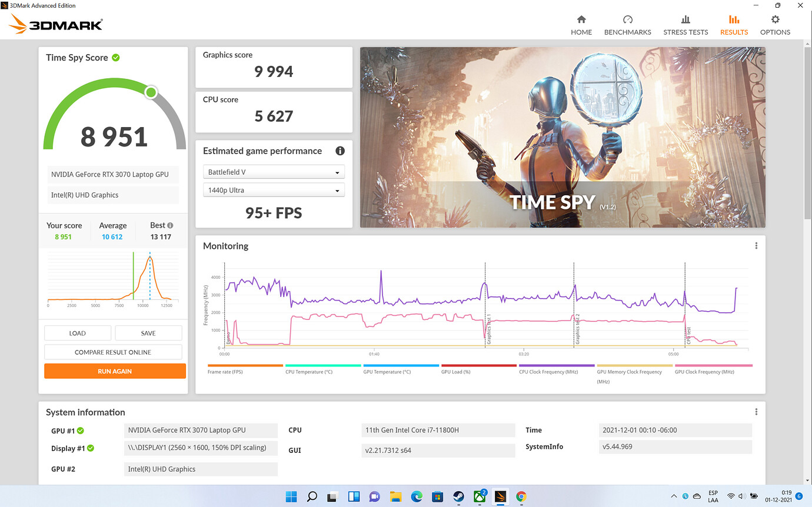Click the LOAD button
Screen dimensions: 812x507
point(78,333)
